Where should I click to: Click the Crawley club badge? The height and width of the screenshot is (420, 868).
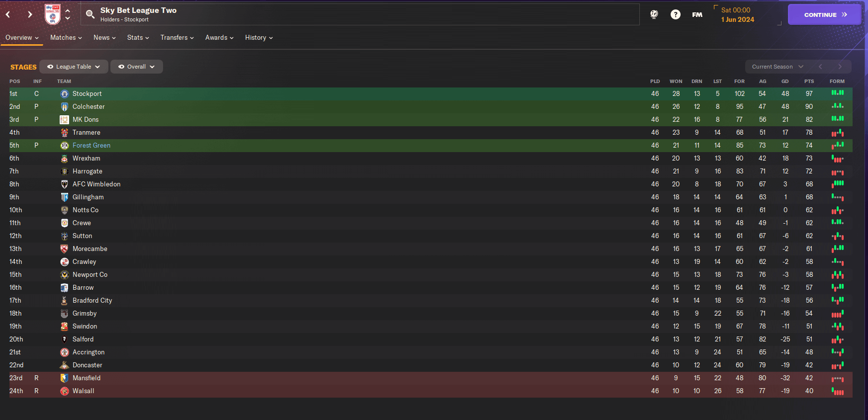tap(64, 261)
